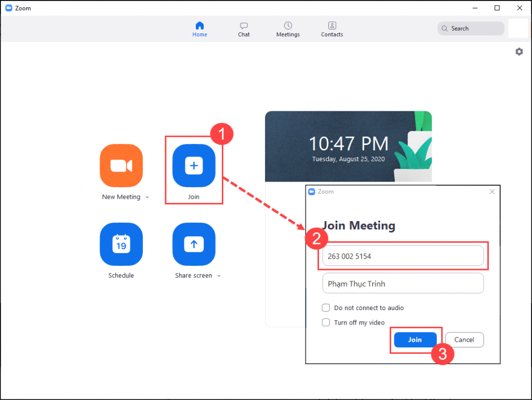This screenshot has height=400, width=532.
Task: Click the Zoom logo in title bar
Action: pos(9,8)
